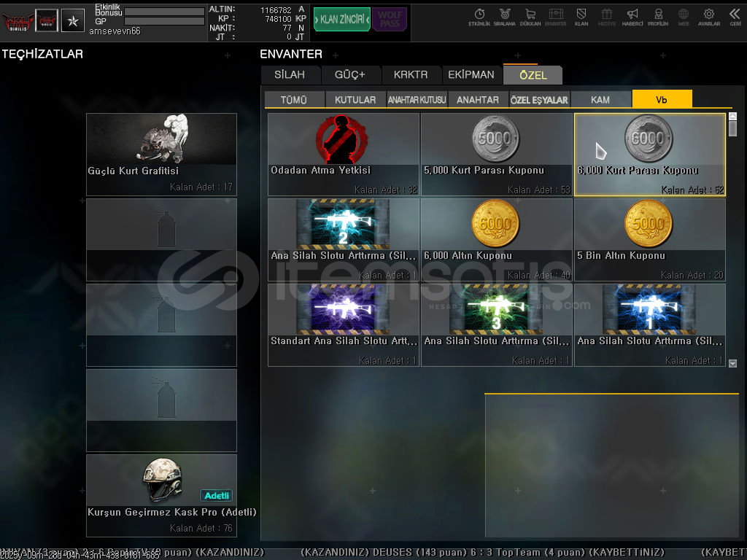Viewport: 747px width, 560px height.
Task: Select the KUTULAR sub-tab
Action: click(355, 99)
